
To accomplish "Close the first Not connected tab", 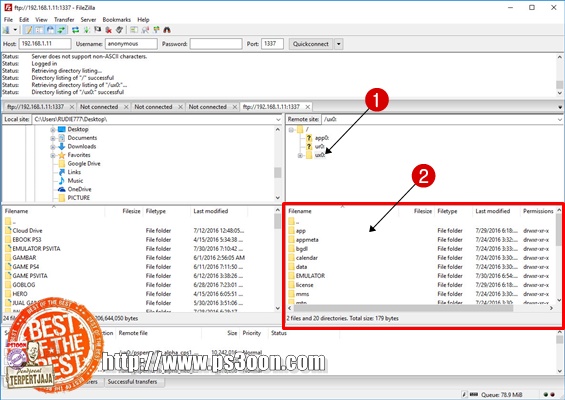I will [126, 107].
